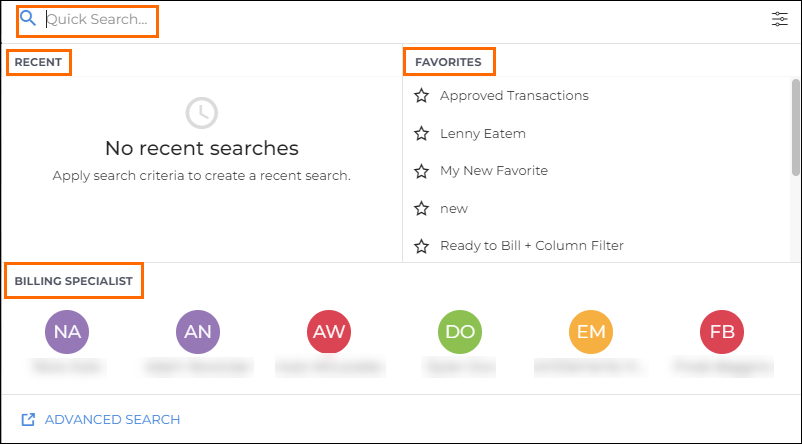
Task: Choose the FB billing specialist avatar
Action: [722, 332]
